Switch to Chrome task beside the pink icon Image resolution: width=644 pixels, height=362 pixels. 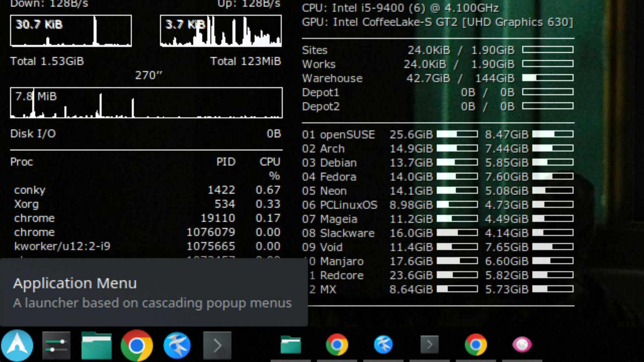pyautogui.click(x=476, y=344)
